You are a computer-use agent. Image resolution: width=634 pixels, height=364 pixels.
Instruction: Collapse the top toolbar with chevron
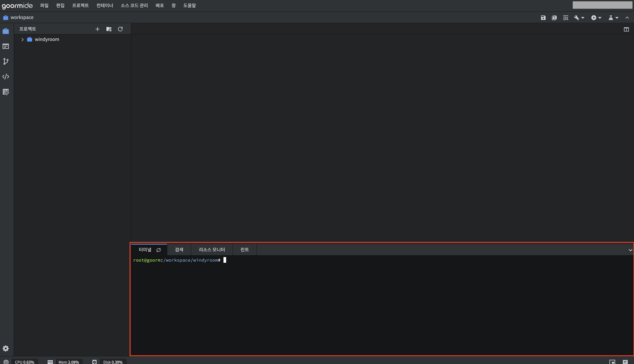click(627, 18)
